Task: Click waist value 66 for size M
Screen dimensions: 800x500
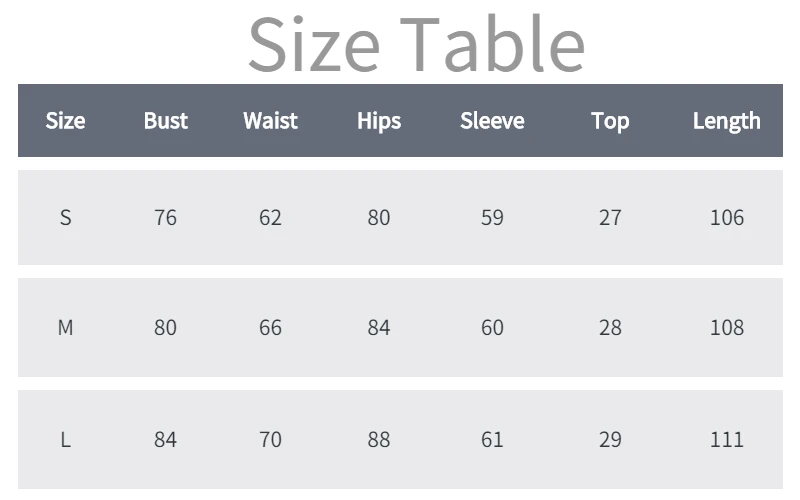Action: click(270, 328)
